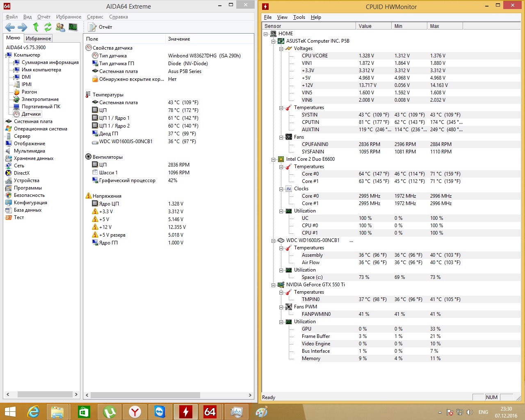Image resolution: width=525 pixels, height=420 pixels.
Task: Click the horizontal scrollbar thumb in AIDA64 sensor list
Action: pos(145,395)
